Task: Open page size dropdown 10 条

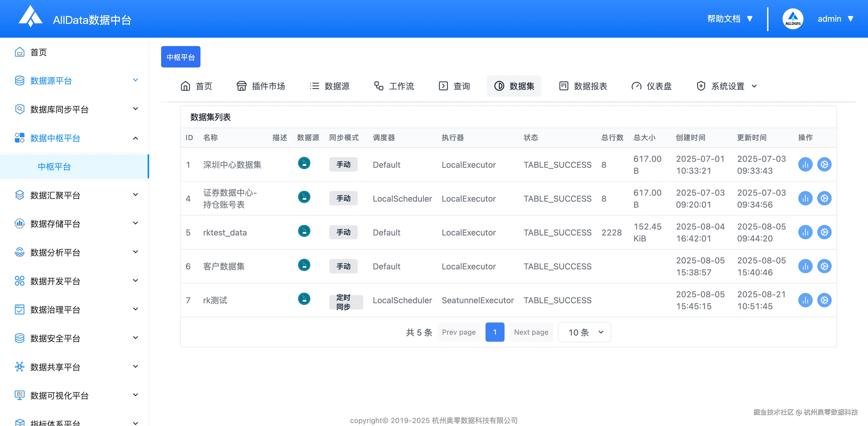Action: (584, 333)
